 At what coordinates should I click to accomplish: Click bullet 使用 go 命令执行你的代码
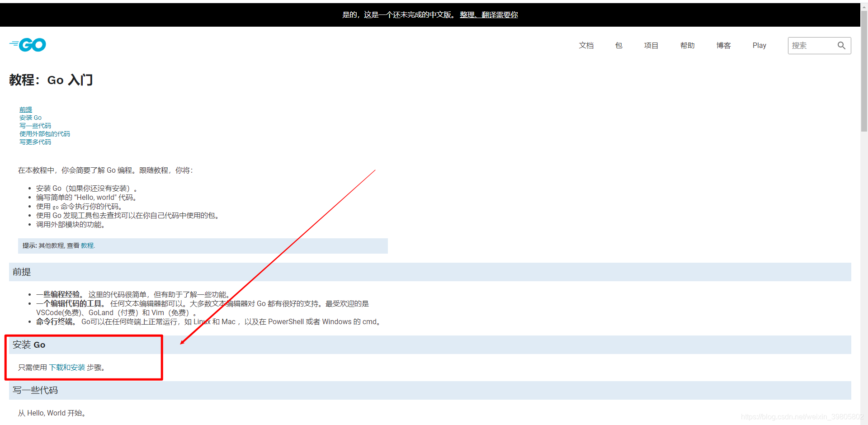point(80,207)
